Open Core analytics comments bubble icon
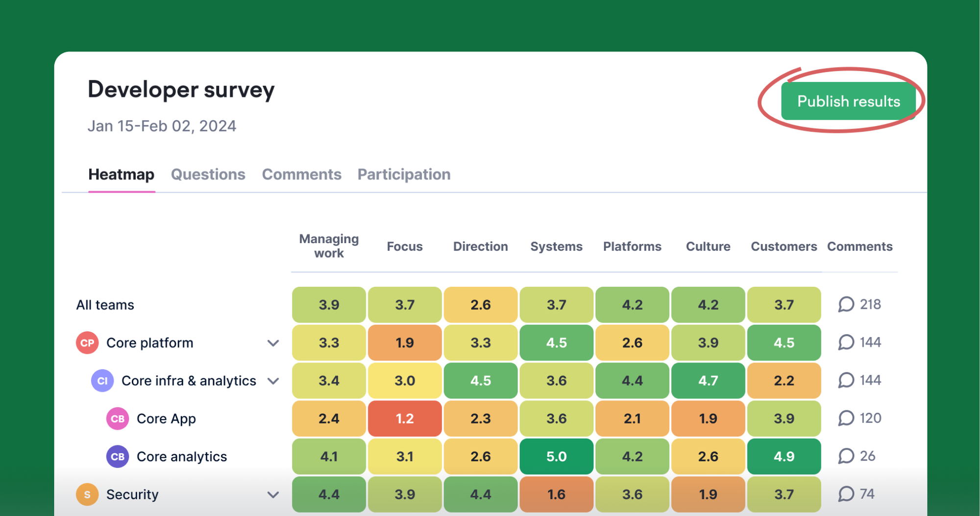This screenshot has width=980, height=516. (x=846, y=456)
